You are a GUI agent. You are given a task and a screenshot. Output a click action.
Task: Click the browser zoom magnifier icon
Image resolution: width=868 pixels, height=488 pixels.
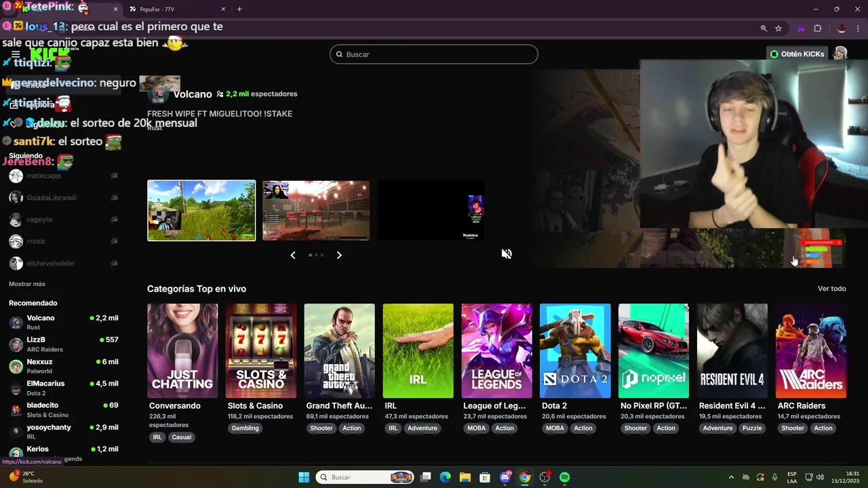pyautogui.click(x=764, y=28)
